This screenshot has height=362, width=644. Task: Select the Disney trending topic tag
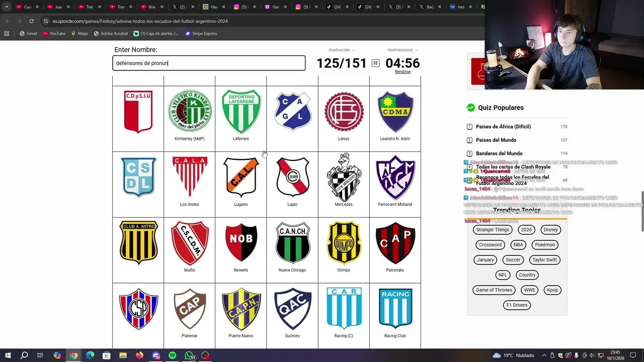pos(550,230)
